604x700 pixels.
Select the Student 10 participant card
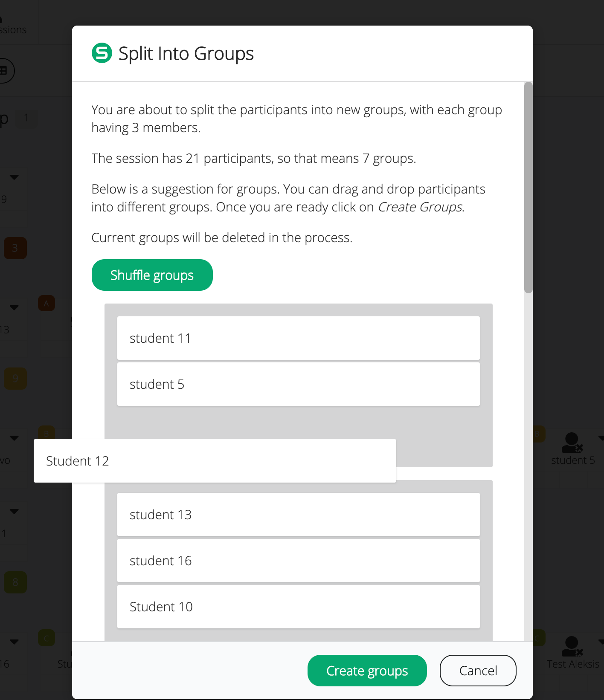click(299, 607)
